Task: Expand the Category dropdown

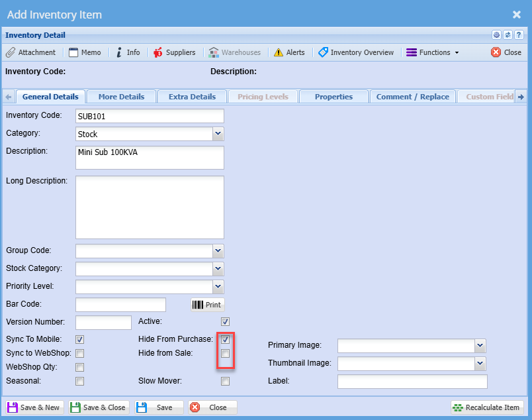Action: pyautogui.click(x=218, y=134)
